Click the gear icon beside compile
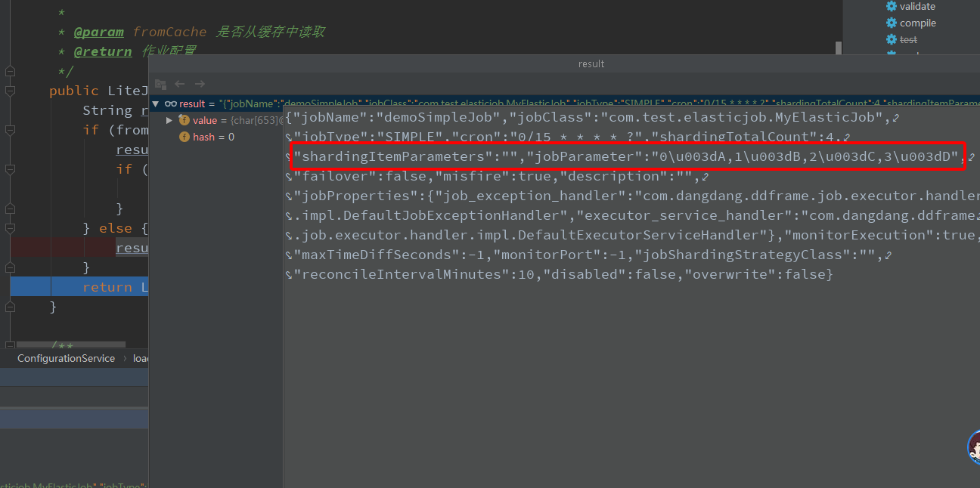The width and height of the screenshot is (980, 488). tap(891, 23)
